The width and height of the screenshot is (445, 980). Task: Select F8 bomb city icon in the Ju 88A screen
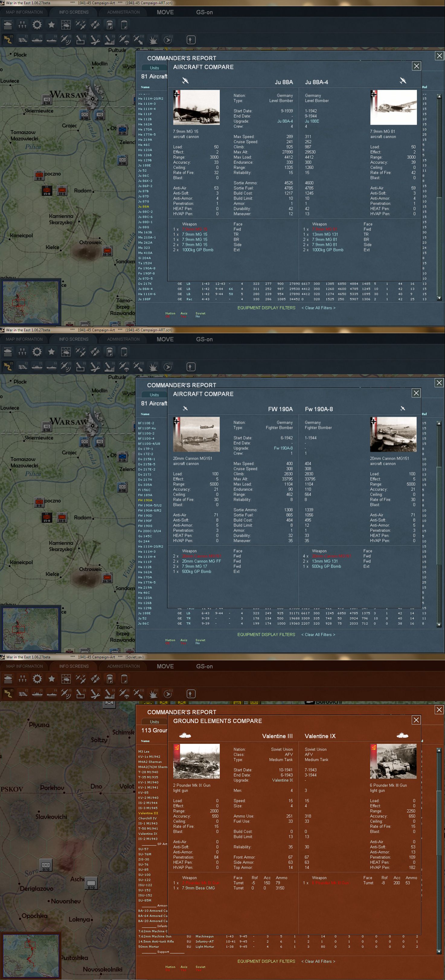point(110,40)
